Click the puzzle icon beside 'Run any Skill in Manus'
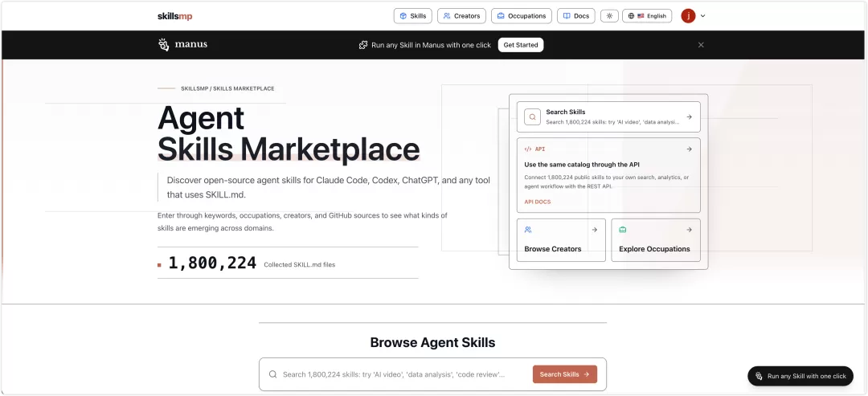 click(x=363, y=45)
